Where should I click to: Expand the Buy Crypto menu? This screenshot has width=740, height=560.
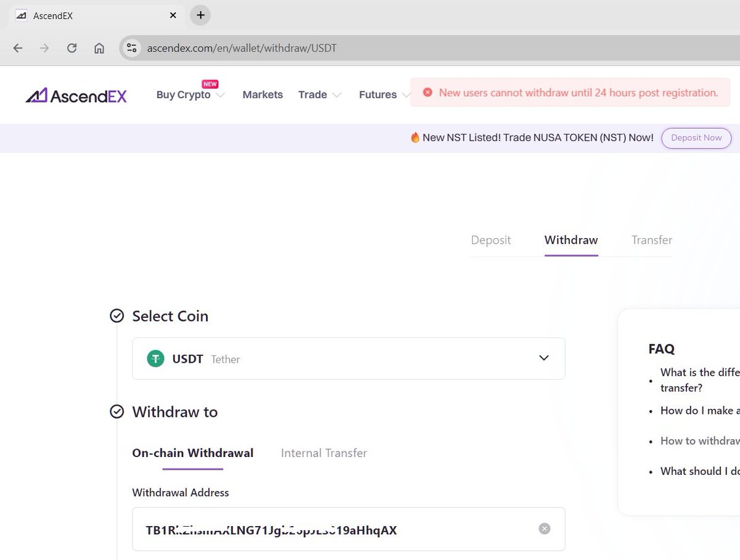click(191, 95)
